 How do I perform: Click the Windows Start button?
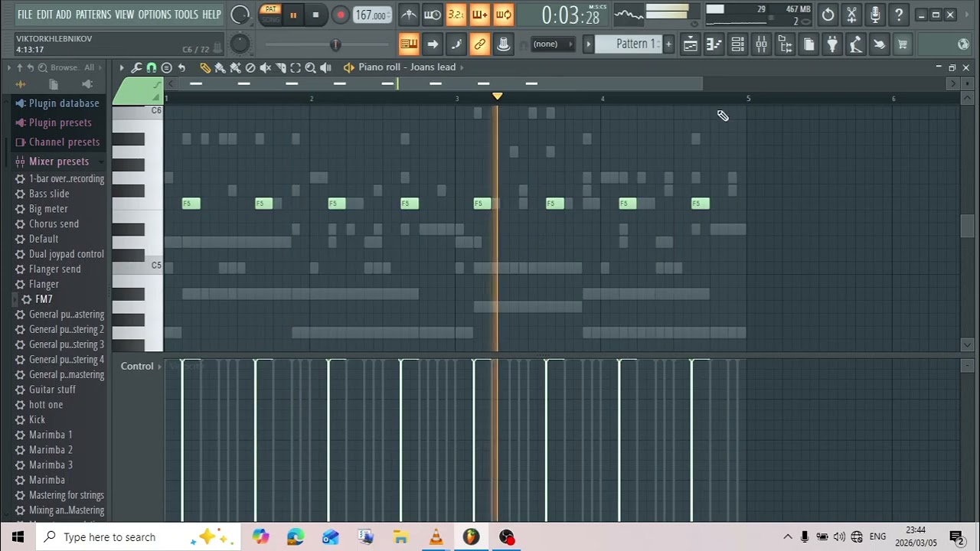click(18, 537)
